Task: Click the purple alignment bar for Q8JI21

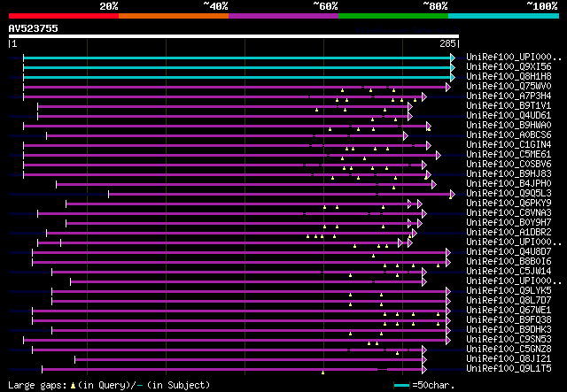Action: [250, 360]
